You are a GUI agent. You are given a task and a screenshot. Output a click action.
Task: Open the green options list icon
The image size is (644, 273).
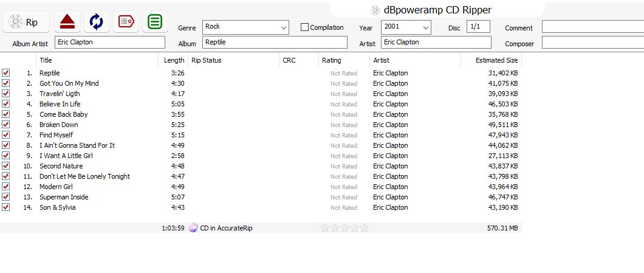pos(155,22)
